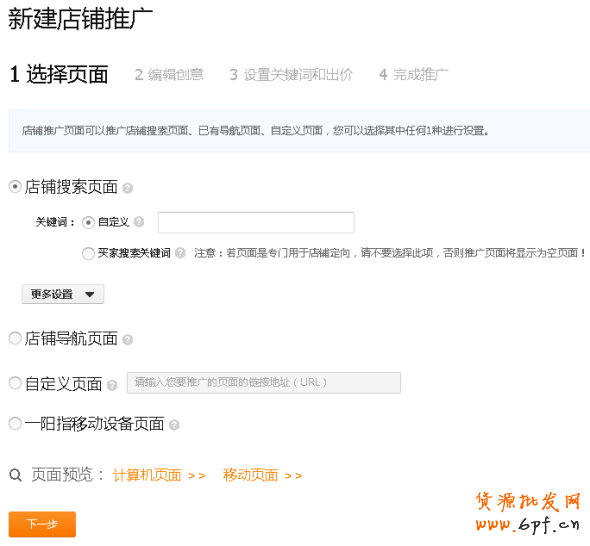This screenshot has width=590, height=546.
Task: Select the 店铺搜索页面 radio button
Action: click(x=15, y=187)
